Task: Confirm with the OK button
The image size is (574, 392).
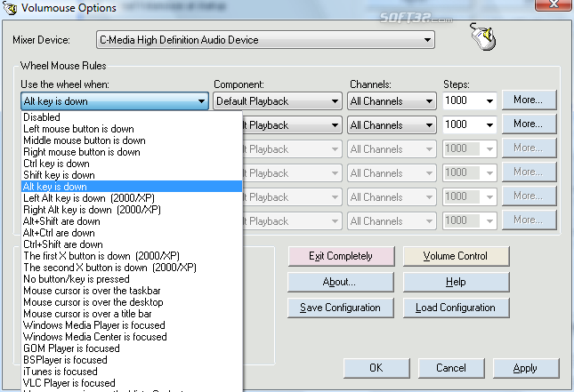Action: tap(376, 368)
